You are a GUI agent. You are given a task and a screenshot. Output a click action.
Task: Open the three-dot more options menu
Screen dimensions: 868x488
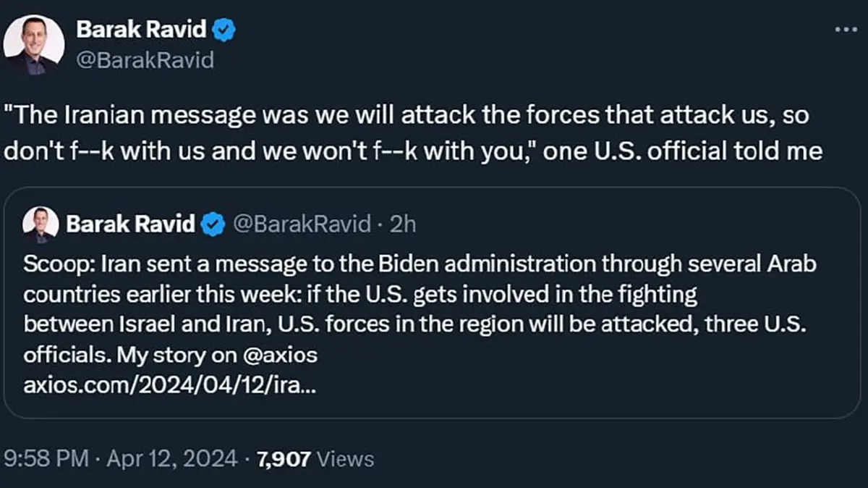coord(846,30)
